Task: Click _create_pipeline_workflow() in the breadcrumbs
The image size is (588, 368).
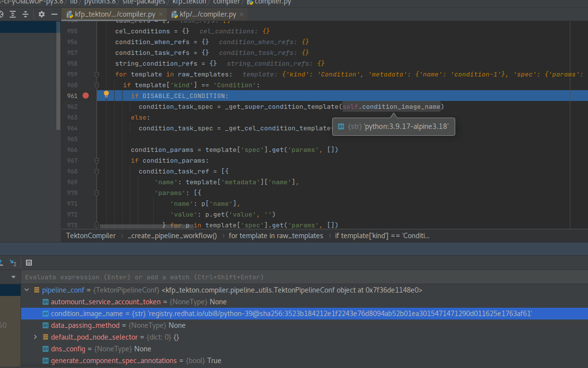Action: 172,236
